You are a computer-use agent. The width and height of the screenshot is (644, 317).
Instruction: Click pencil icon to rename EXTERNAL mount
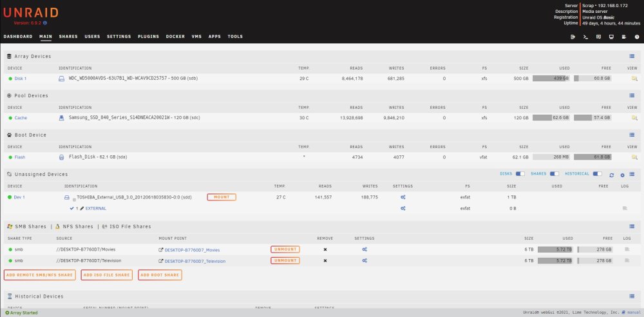click(x=82, y=209)
